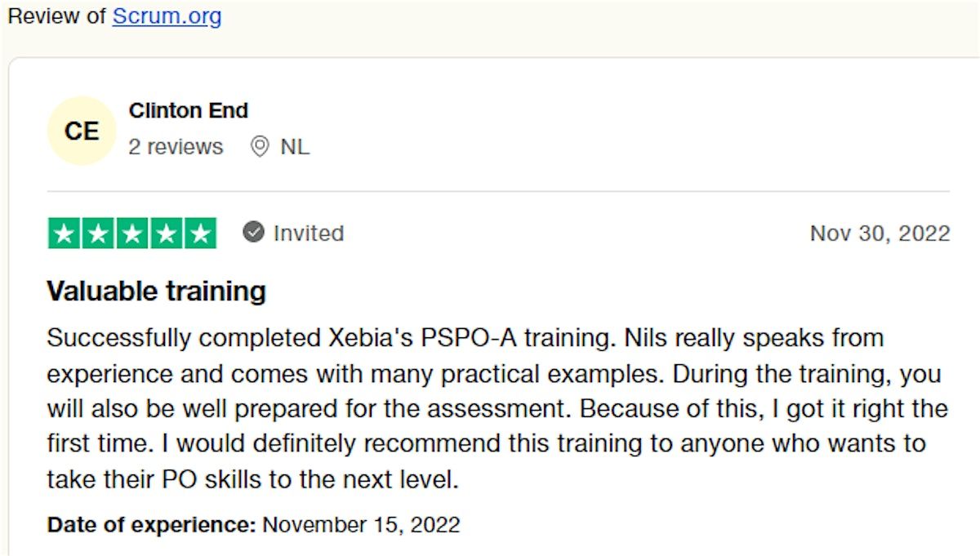The image size is (980, 556).
Task: Click the "Date of experience" label
Action: [x=152, y=524]
